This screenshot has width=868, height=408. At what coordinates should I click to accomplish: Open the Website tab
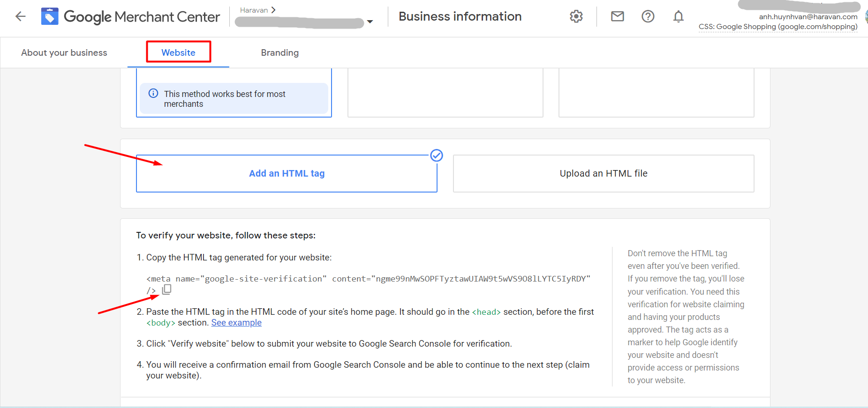click(x=178, y=52)
